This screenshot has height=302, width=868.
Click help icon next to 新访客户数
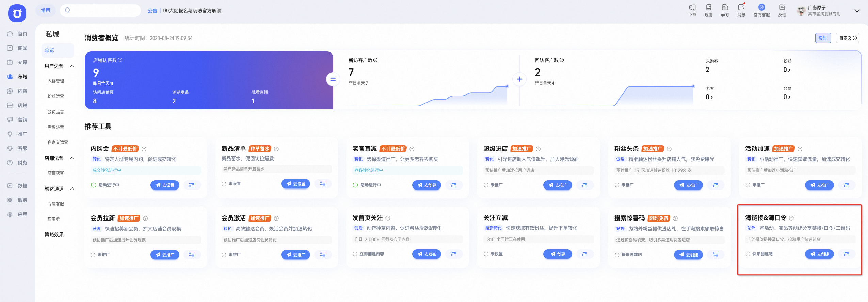point(375,60)
